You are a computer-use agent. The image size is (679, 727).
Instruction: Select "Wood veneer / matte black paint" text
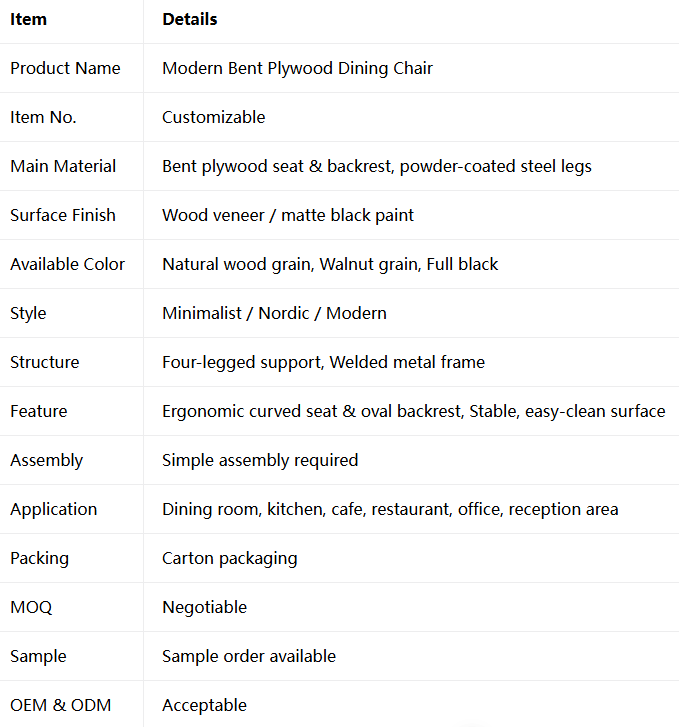[288, 216]
